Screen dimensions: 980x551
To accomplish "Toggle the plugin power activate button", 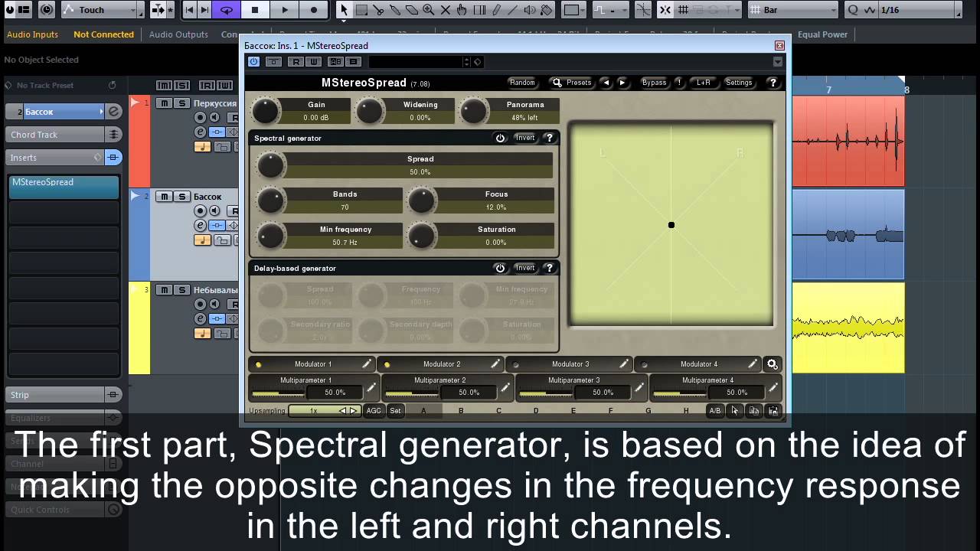I will (253, 62).
